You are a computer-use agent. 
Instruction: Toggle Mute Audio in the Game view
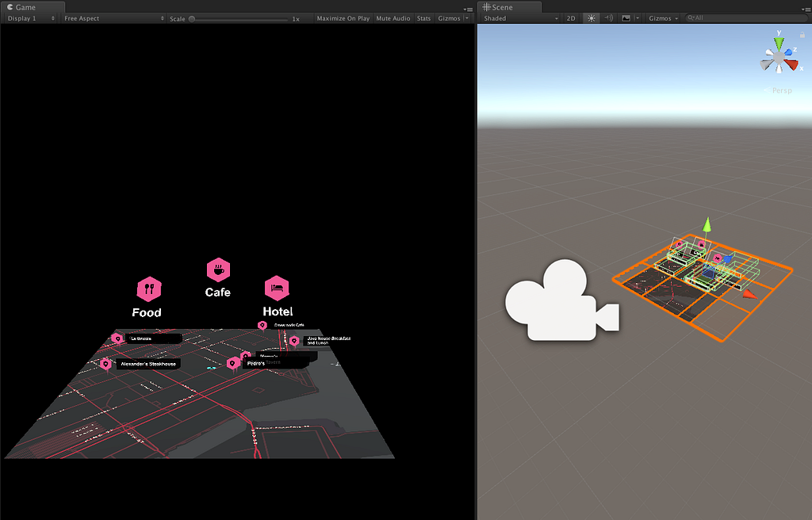pyautogui.click(x=393, y=19)
